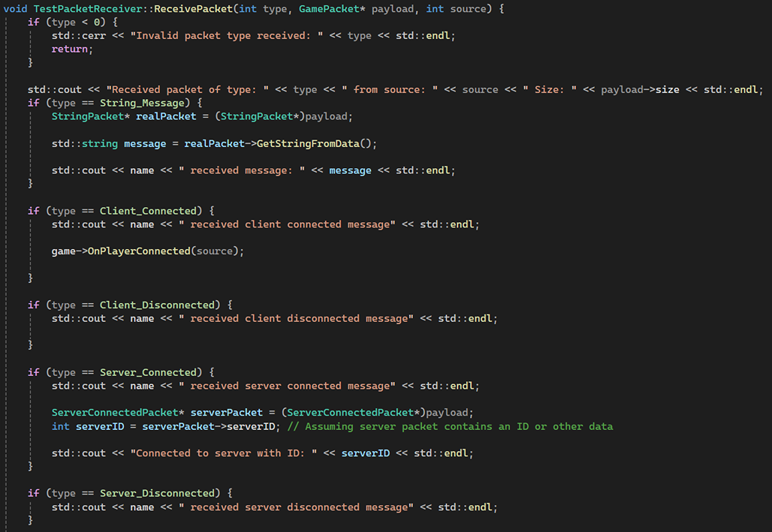Click Client_Connected in the if condition
The image size is (772, 532).
147,211
